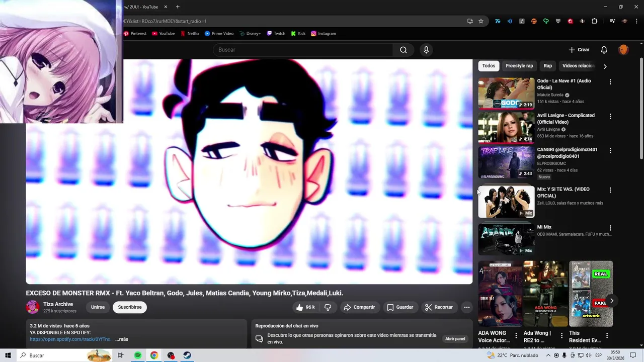Screen dimensions: 644x362
Task: Open Netflix bookmark
Action: pyautogui.click(x=190, y=34)
